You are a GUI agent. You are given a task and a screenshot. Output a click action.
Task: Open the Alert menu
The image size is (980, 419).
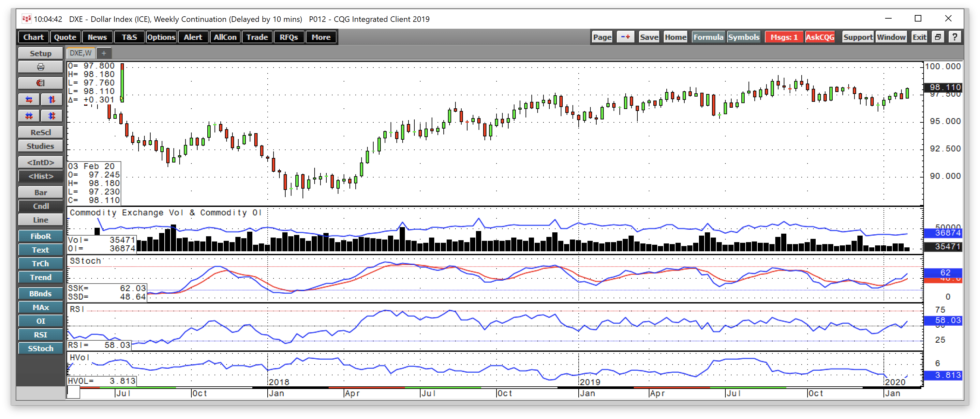(193, 37)
